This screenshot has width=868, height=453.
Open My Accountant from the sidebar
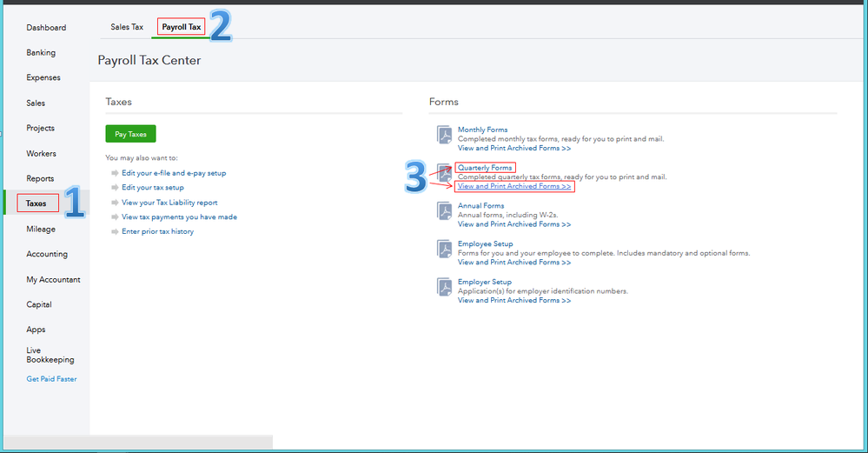[x=53, y=280]
